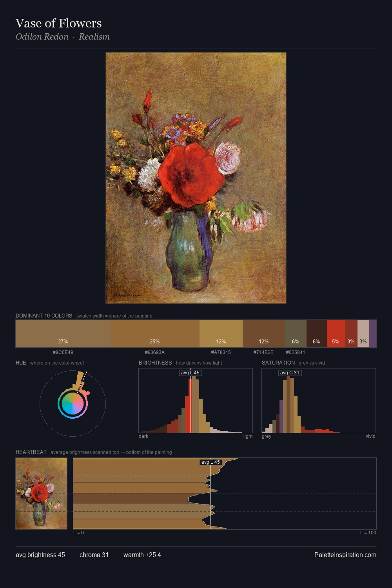This screenshot has width=392, height=588.
Task: Click the 'BRIGHTNESS' section heading
Action: coord(155,363)
